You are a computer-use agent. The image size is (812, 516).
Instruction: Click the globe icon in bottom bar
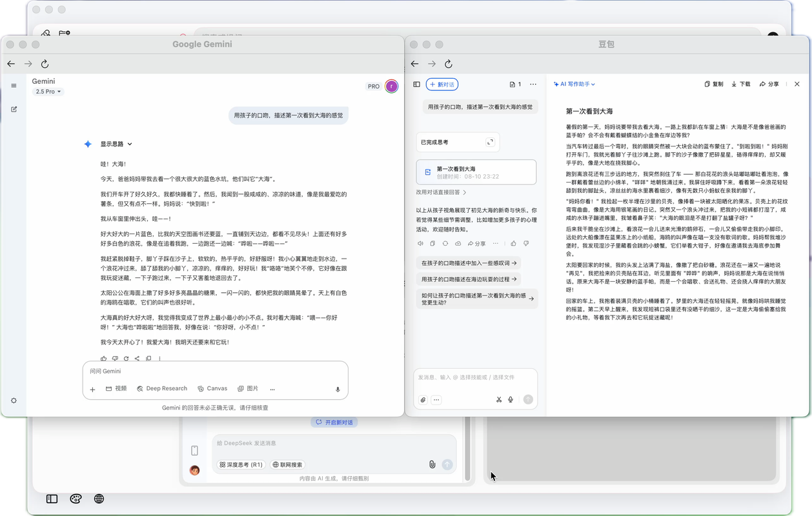[99, 499]
